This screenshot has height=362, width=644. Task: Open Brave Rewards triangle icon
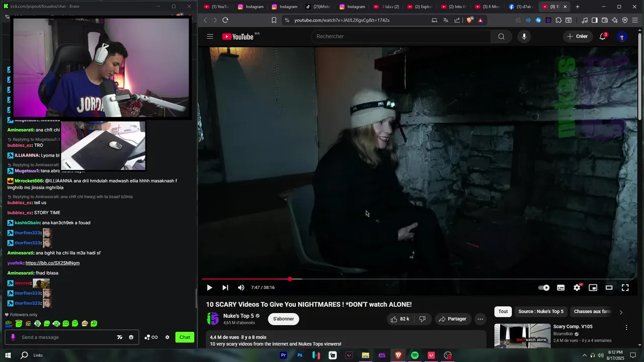(480, 20)
